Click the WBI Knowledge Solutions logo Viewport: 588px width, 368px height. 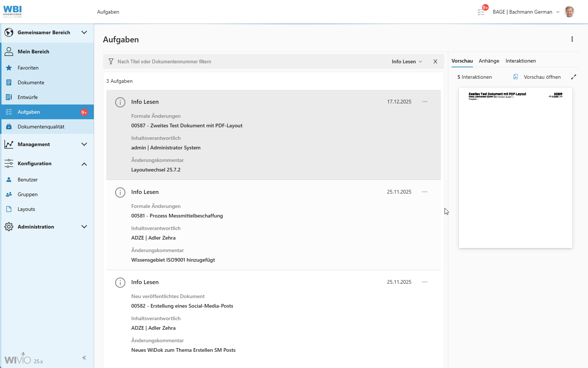13,12
